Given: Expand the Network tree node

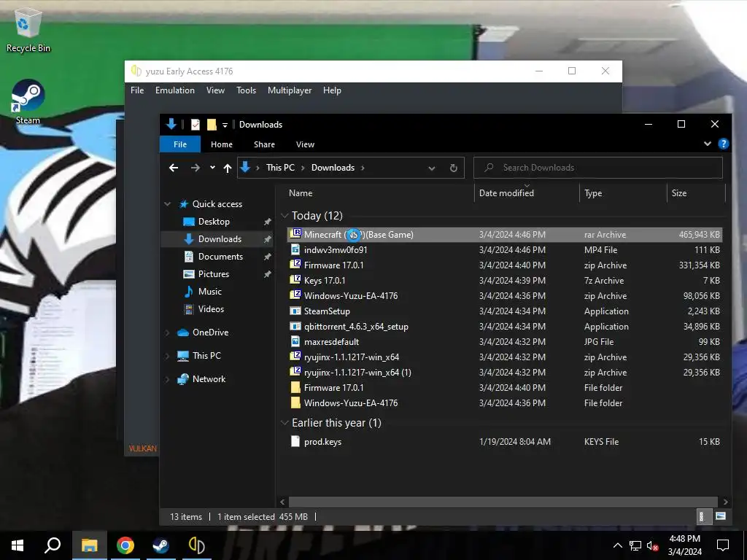Looking at the screenshot, I should (x=167, y=379).
